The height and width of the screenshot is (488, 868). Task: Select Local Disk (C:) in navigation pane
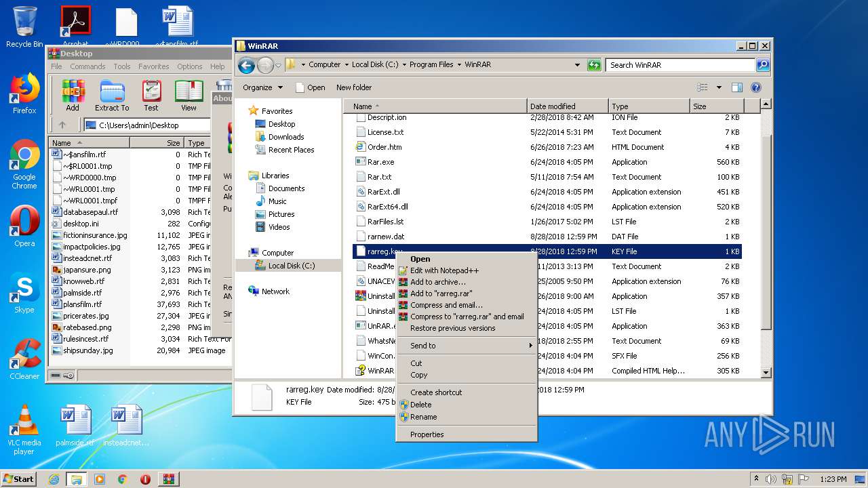(x=291, y=266)
